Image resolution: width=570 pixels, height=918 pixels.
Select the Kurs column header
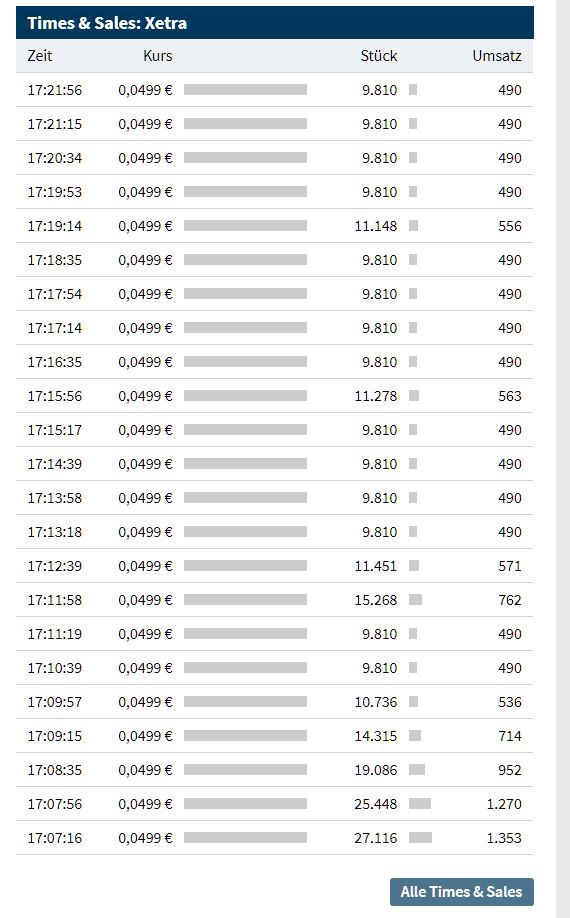(157, 56)
